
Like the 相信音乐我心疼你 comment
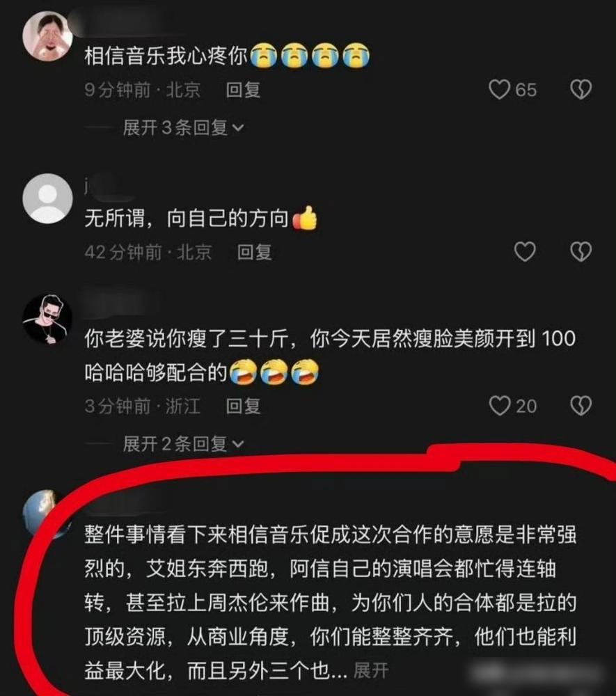(499, 90)
